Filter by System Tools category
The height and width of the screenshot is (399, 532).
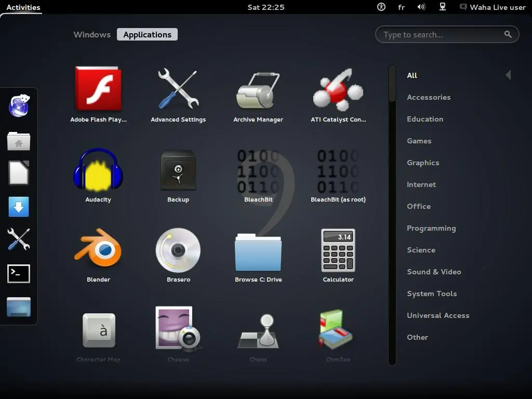432,294
